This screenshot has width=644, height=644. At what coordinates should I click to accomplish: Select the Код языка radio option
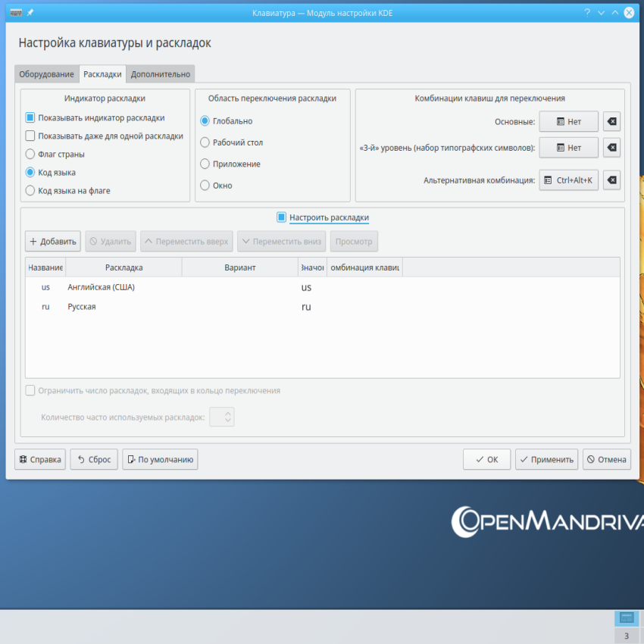click(x=30, y=173)
